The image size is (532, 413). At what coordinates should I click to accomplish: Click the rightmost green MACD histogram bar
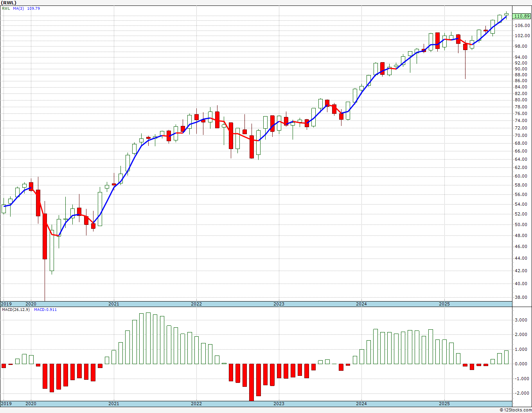[507, 357]
